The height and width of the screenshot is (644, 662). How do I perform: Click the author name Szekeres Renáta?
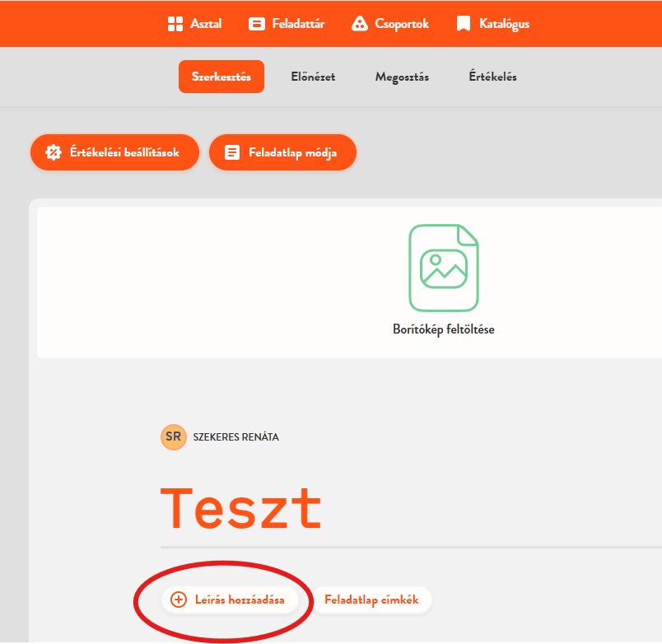click(x=235, y=437)
